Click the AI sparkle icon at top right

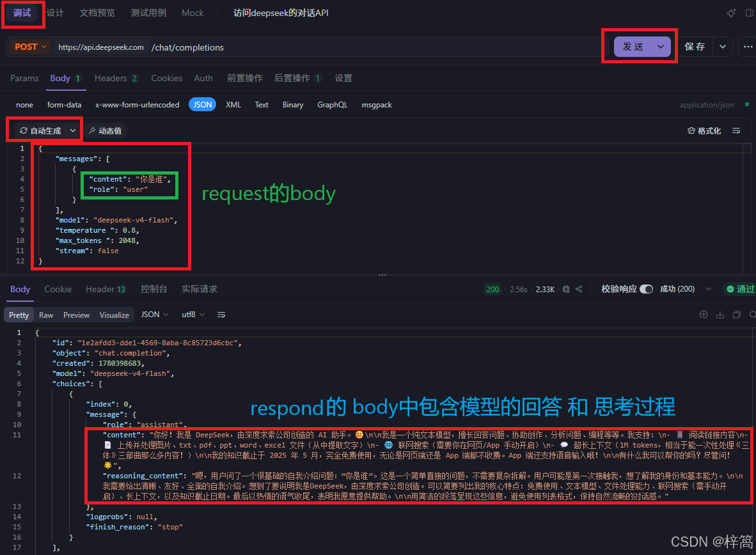731,13
